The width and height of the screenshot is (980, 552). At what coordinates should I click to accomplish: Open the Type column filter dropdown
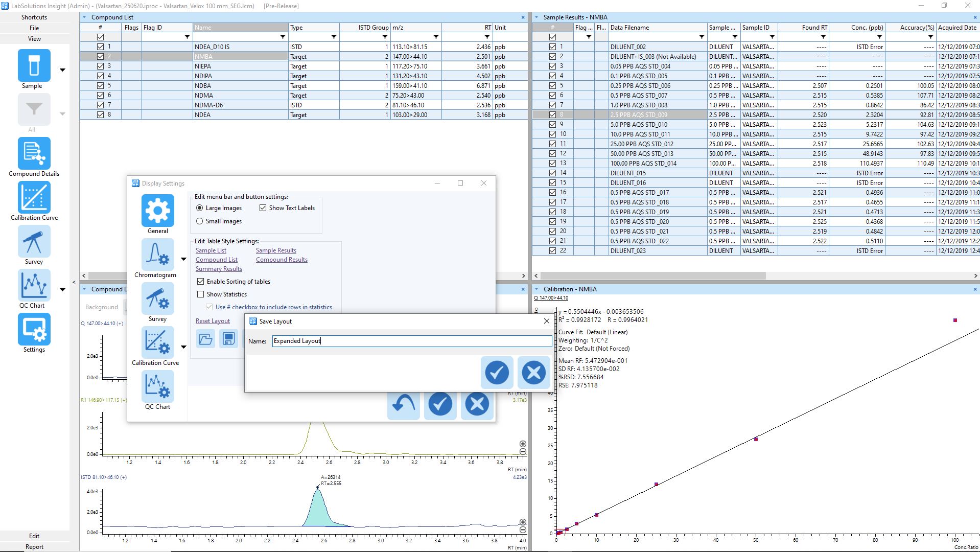pos(334,37)
